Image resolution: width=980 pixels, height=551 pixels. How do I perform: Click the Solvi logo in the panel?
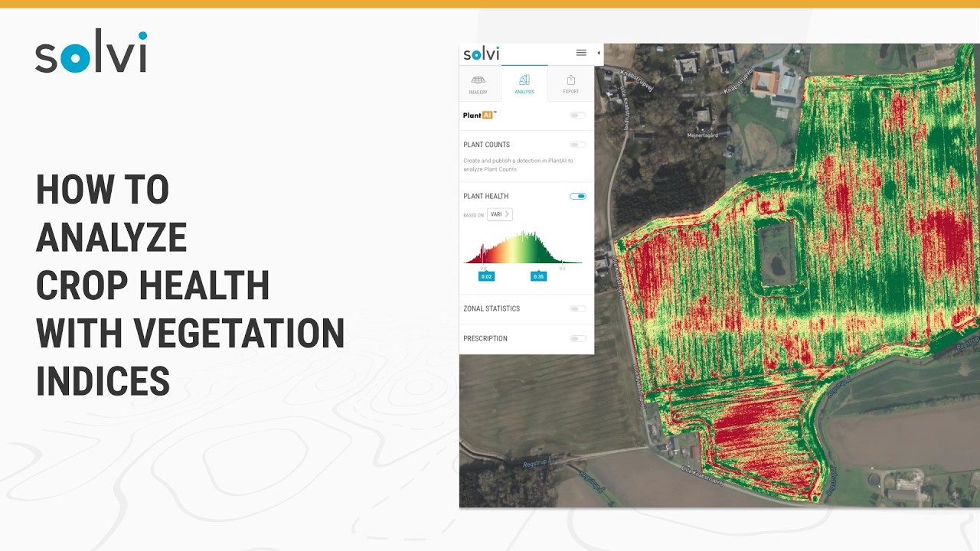click(482, 54)
